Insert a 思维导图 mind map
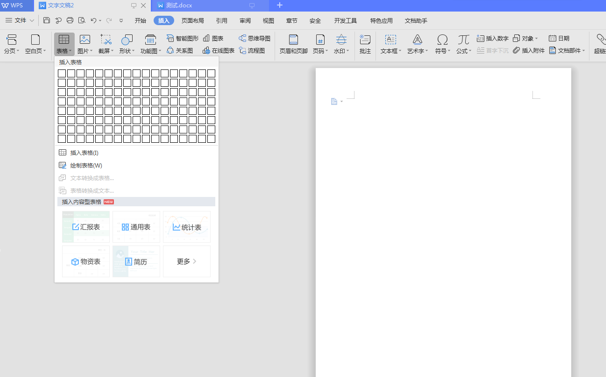 (x=254, y=38)
